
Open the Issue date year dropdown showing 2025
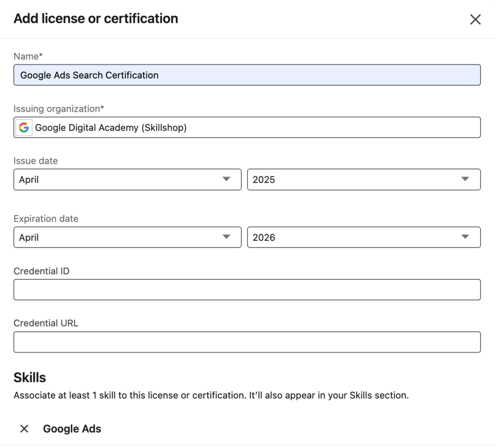tap(364, 179)
